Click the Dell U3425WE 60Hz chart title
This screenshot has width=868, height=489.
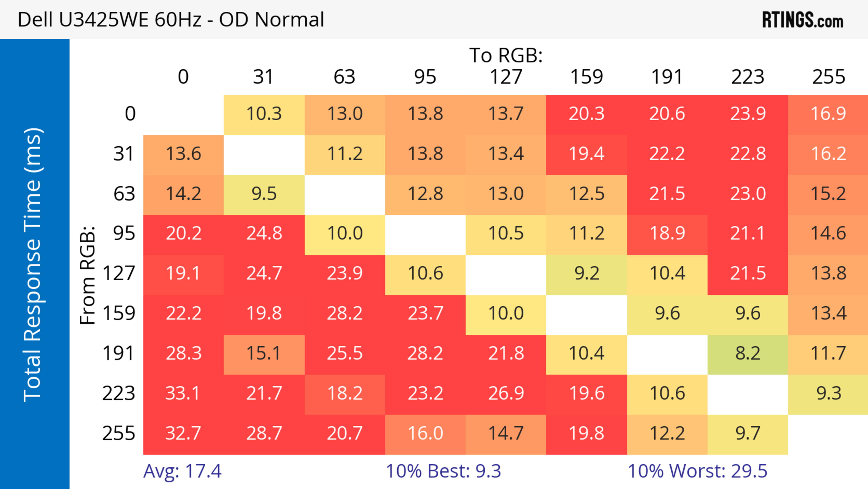170,19
